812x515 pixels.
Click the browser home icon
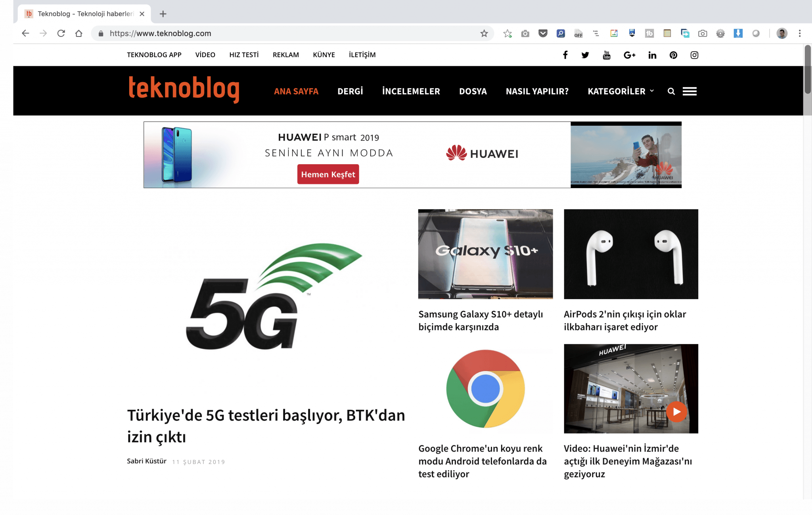pos(79,33)
